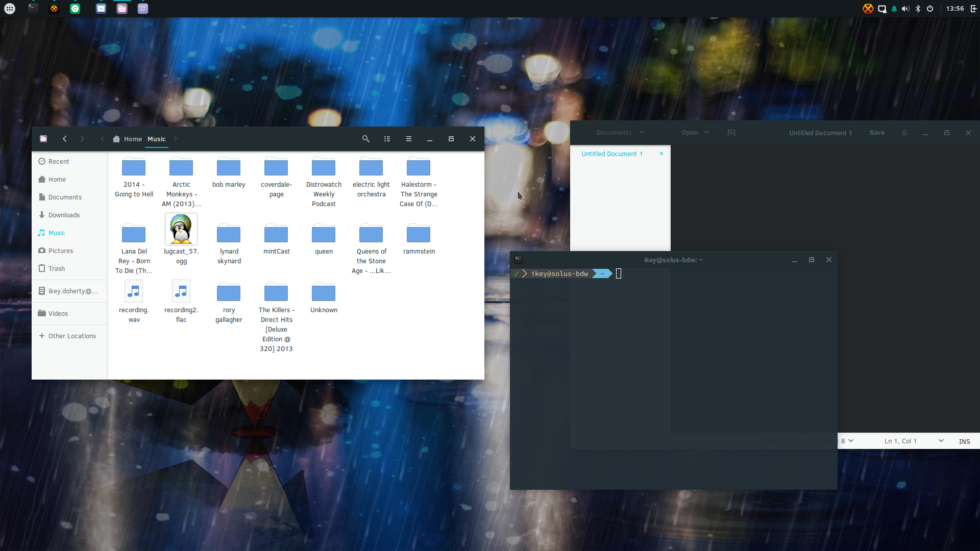980x551 pixels.
Task: Select the lynard skynard folder
Action: [x=229, y=244]
